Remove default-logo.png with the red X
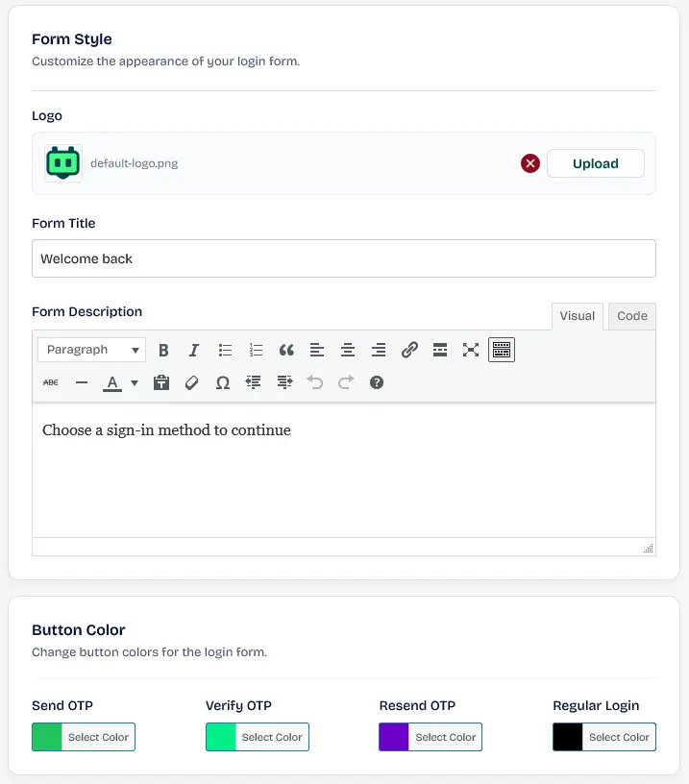The image size is (689, 784). (530, 163)
